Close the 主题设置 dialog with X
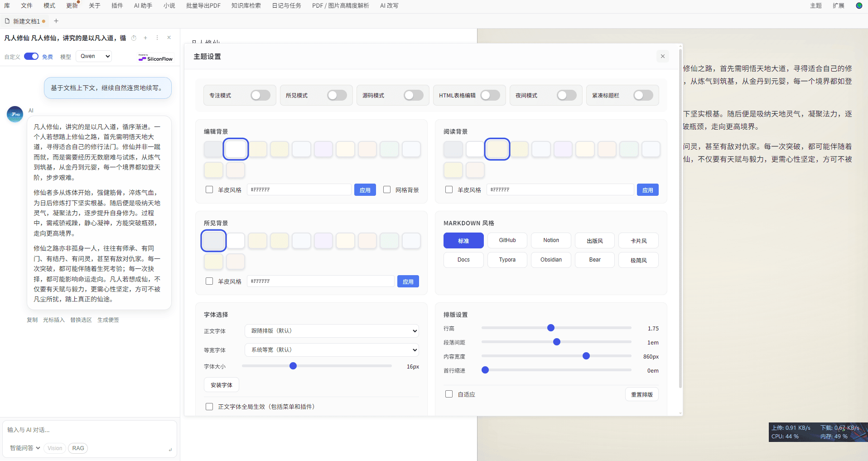868x461 pixels. click(662, 56)
